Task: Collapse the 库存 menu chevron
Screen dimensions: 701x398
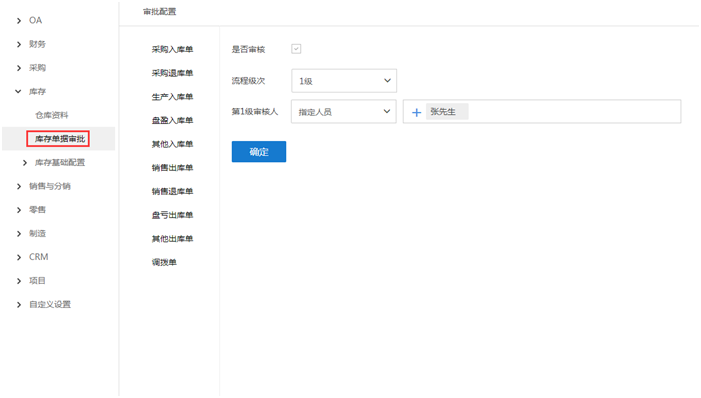Action: [x=18, y=91]
